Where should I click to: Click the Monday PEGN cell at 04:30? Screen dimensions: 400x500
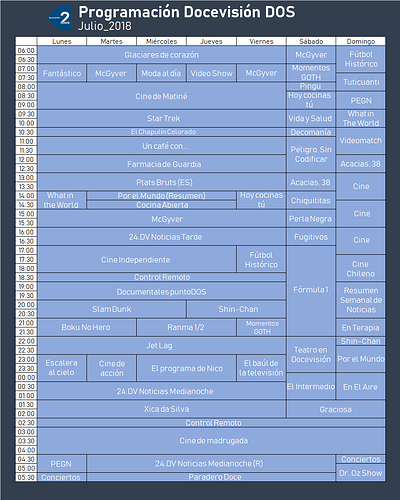pos(62,463)
